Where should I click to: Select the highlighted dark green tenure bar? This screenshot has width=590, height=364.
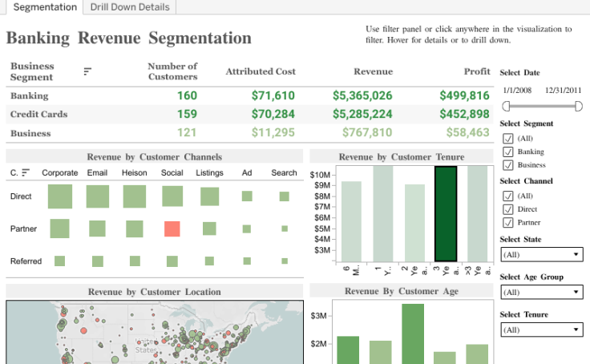[446, 213]
